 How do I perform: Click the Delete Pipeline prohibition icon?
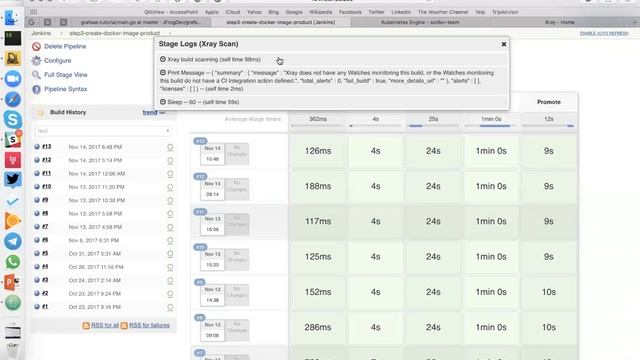click(36, 47)
